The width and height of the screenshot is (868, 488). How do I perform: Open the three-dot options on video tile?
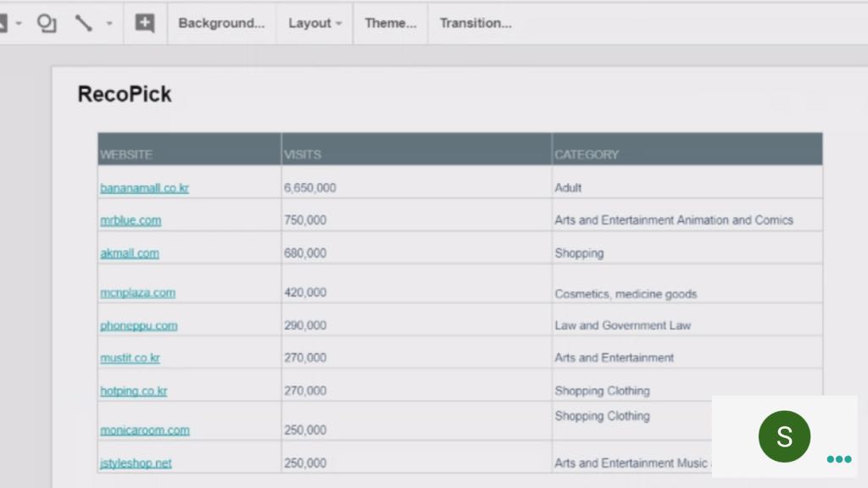838,459
